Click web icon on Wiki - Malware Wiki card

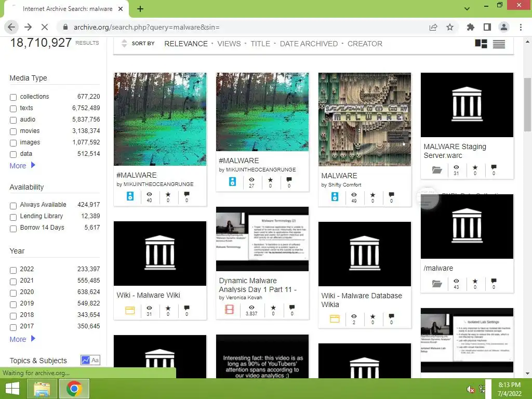[x=130, y=310]
